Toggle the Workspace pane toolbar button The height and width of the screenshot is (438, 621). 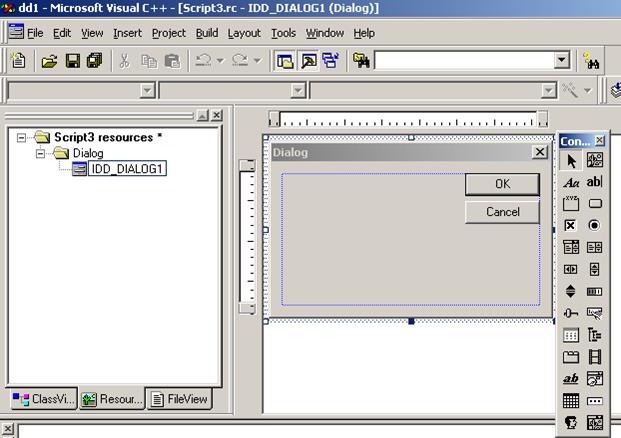click(x=285, y=61)
